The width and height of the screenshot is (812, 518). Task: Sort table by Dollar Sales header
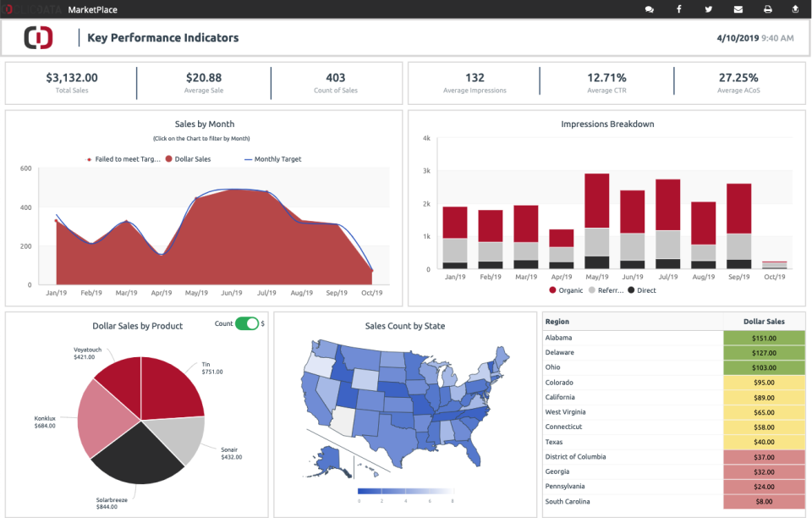tap(764, 322)
